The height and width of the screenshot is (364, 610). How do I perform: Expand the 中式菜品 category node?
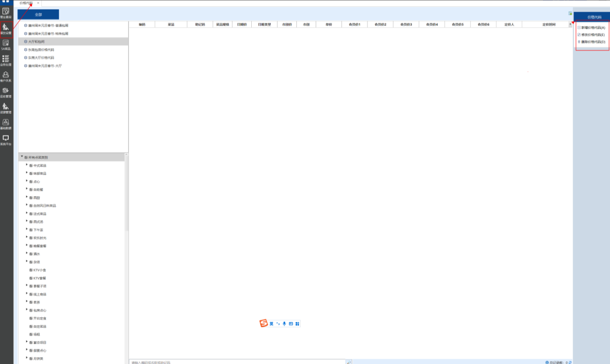(27, 165)
